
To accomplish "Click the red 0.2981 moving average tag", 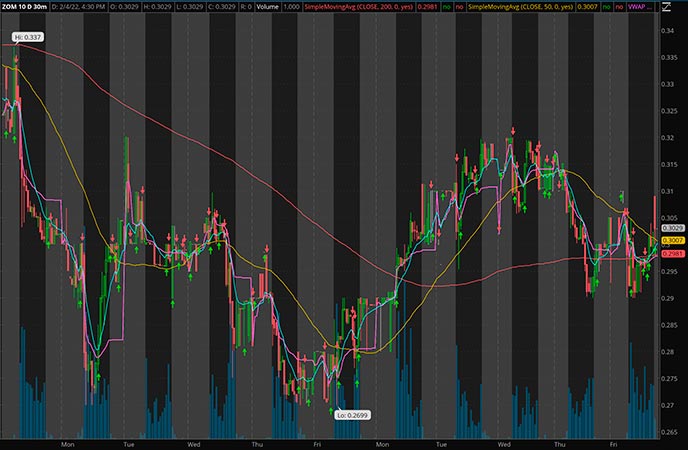I will click(x=672, y=254).
